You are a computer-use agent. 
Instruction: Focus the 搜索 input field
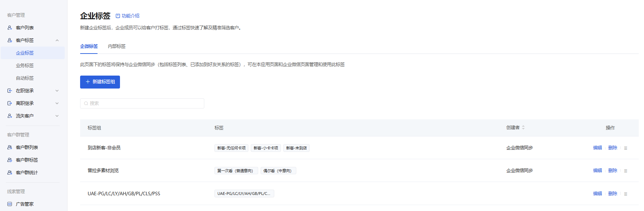coord(142,103)
